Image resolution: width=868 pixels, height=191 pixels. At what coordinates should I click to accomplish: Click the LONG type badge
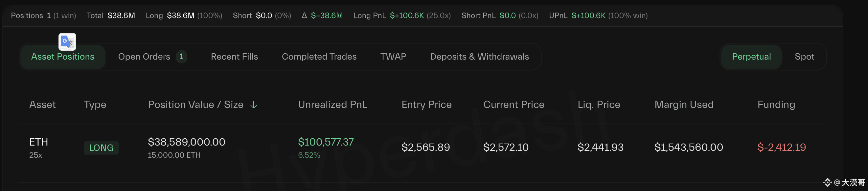point(101,148)
